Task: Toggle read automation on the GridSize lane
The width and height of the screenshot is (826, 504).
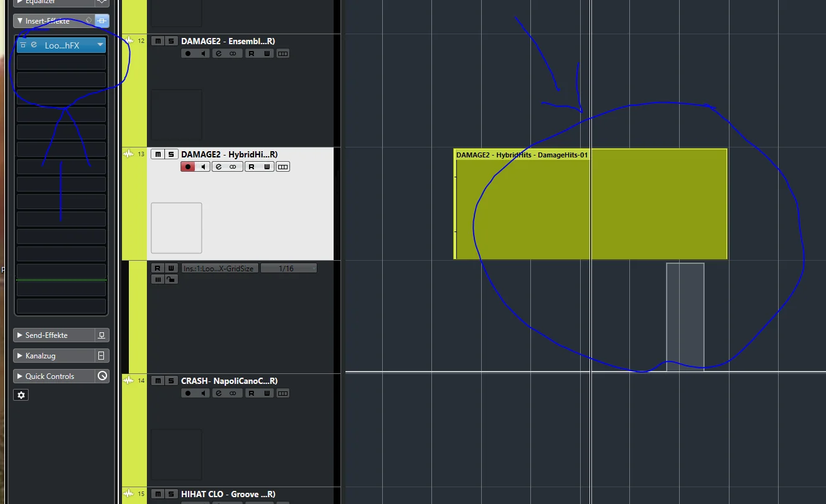Action: tap(157, 268)
